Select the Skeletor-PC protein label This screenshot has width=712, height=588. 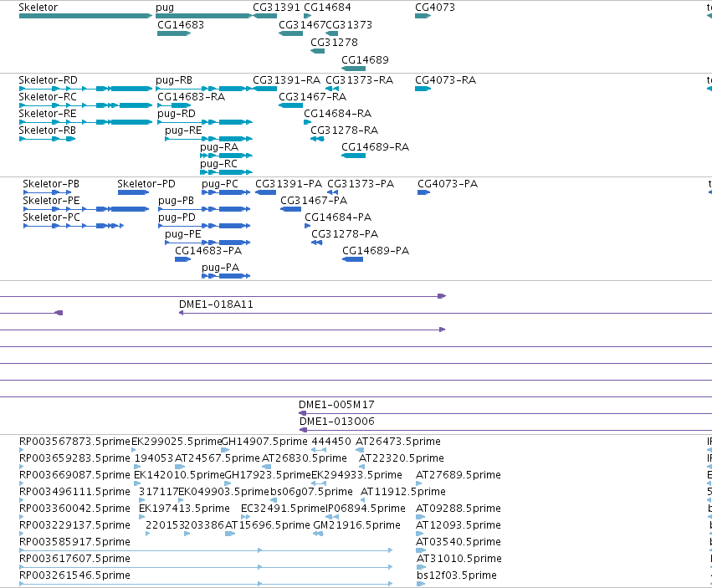click(x=51, y=217)
